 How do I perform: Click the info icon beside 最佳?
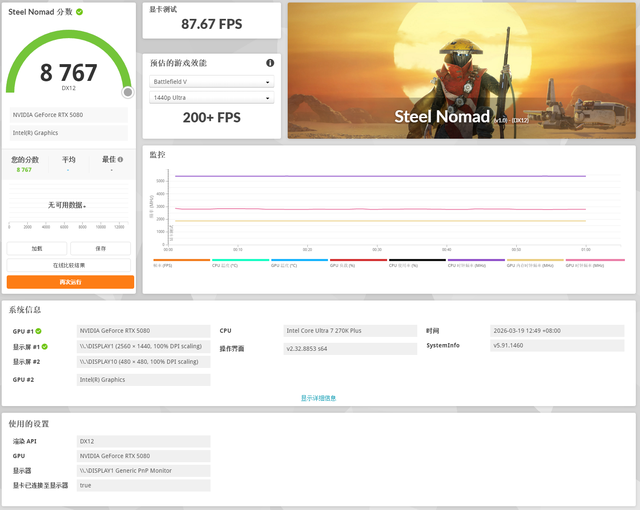[x=120, y=160]
